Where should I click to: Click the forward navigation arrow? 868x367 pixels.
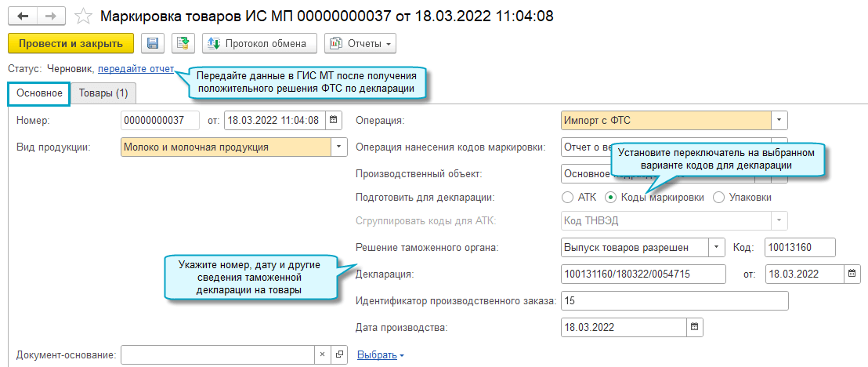50,16
